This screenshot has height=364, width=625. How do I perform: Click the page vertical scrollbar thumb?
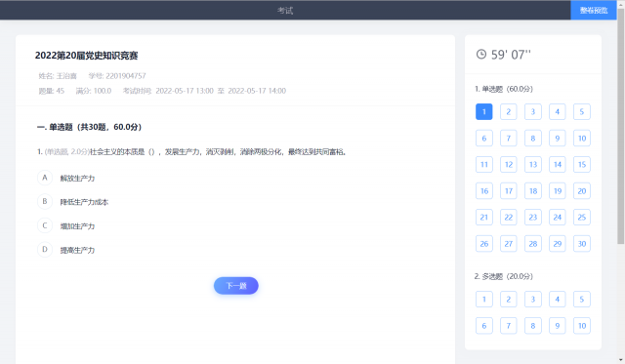coord(621,127)
